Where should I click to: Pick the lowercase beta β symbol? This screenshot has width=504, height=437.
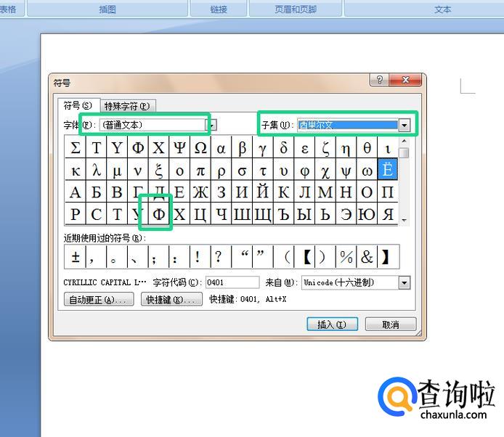[x=242, y=147]
